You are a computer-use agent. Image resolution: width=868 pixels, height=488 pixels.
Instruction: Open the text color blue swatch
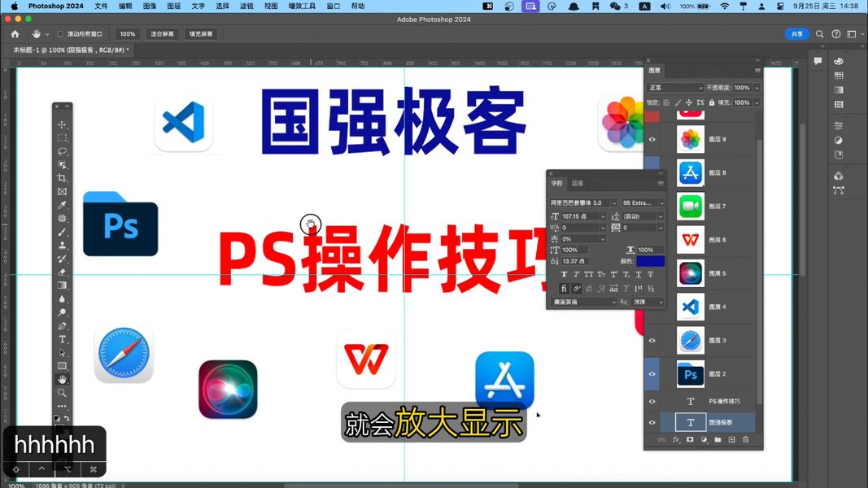click(x=651, y=261)
